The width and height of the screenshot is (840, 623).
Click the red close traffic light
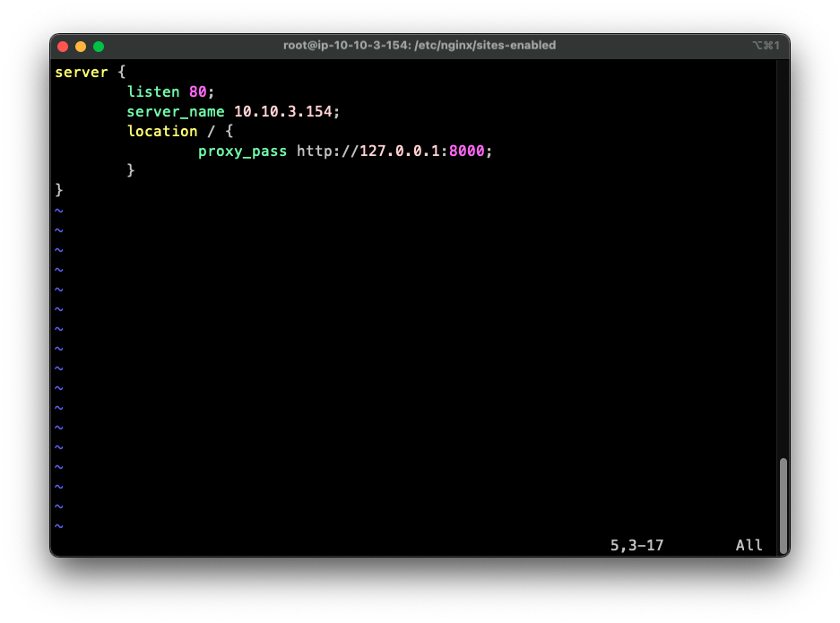tap(62, 45)
